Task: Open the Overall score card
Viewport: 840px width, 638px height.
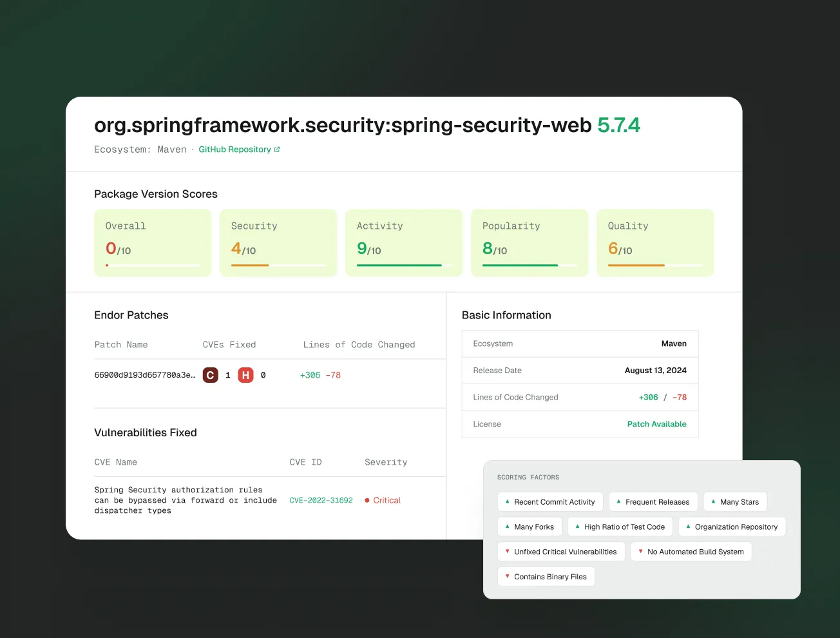Action: [x=153, y=243]
